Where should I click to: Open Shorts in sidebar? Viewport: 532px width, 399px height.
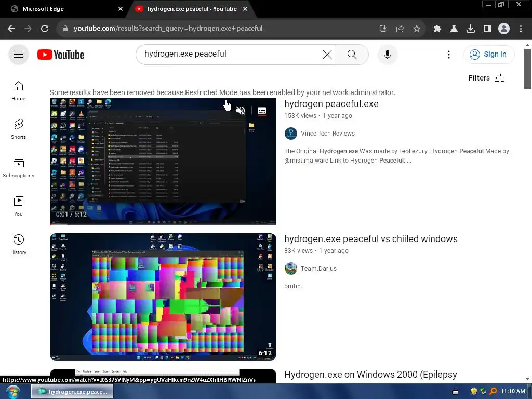pos(18,129)
